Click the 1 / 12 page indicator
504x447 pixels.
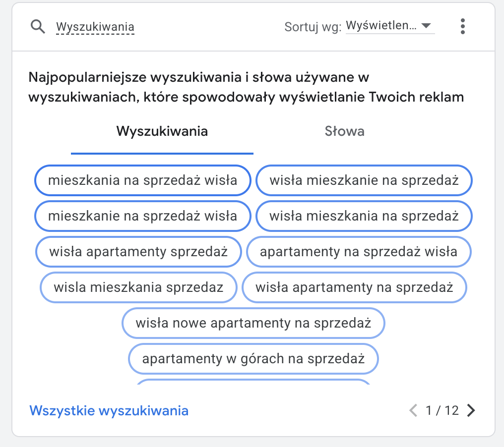click(442, 410)
